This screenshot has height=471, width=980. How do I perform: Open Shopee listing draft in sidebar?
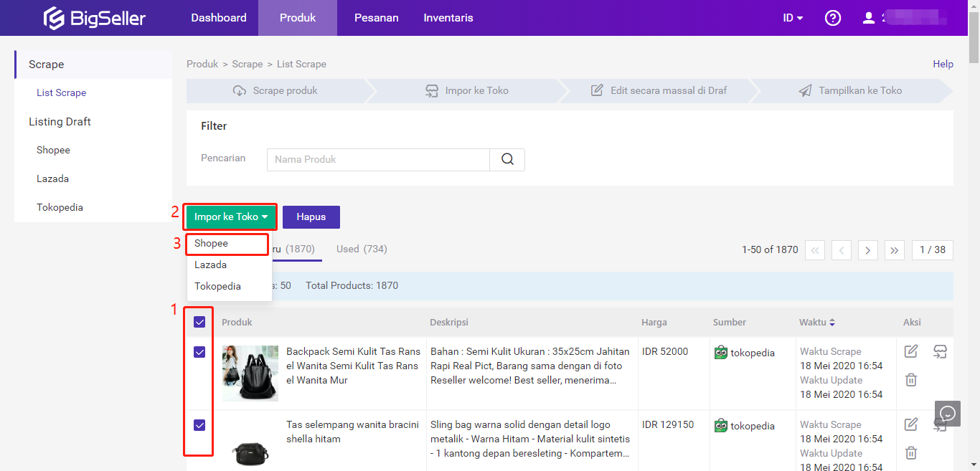(54, 151)
